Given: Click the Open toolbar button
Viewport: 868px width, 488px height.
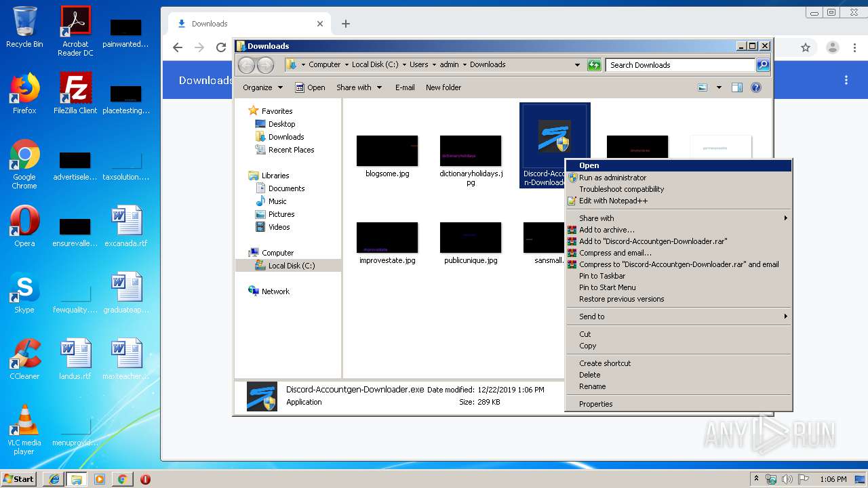Looking at the screenshot, I should coord(310,87).
